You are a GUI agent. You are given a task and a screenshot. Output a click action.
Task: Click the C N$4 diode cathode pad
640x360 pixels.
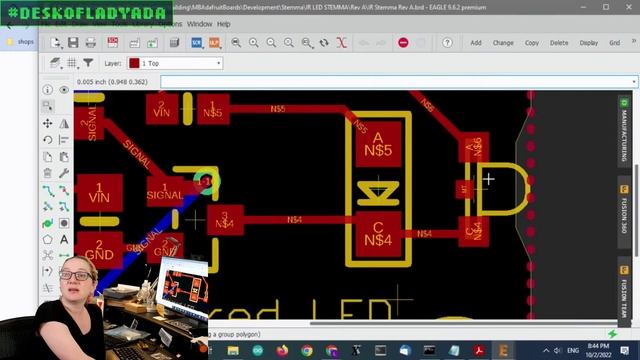coord(378,234)
